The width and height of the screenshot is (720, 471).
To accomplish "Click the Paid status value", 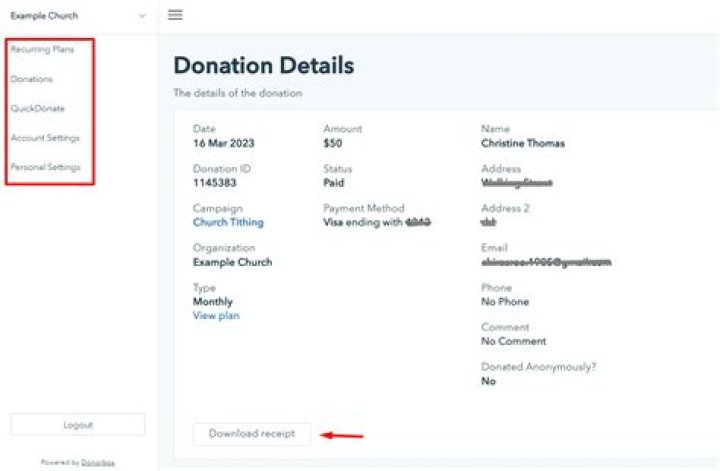I will click(x=334, y=183).
